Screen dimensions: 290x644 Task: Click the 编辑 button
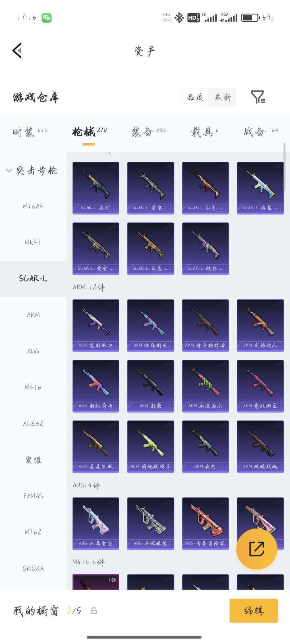254,611
